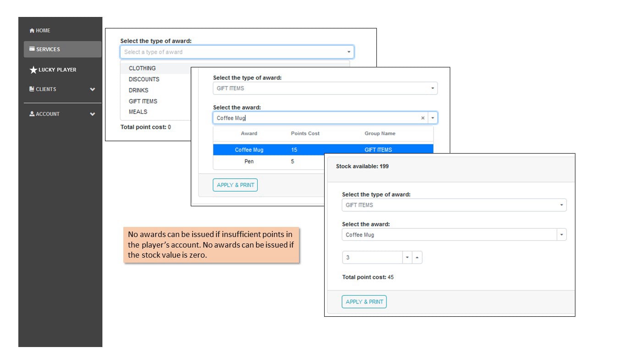Screen dimensions: 624x364
Task: Toggle the award dropdown arrow beside X
Action: pyautogui.click(x=433, y=118)
